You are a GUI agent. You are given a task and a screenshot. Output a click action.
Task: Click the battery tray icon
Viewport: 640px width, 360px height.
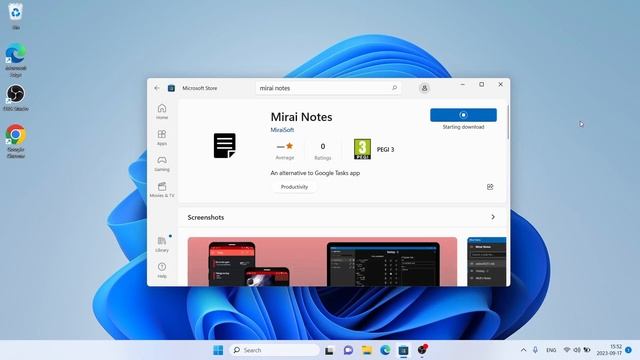click(x=587, y=350)
